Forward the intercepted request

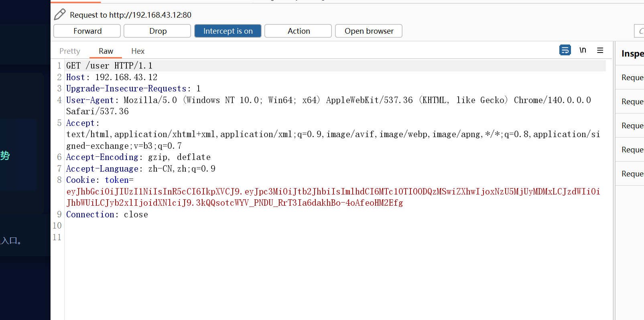click(x=87, y=31)
